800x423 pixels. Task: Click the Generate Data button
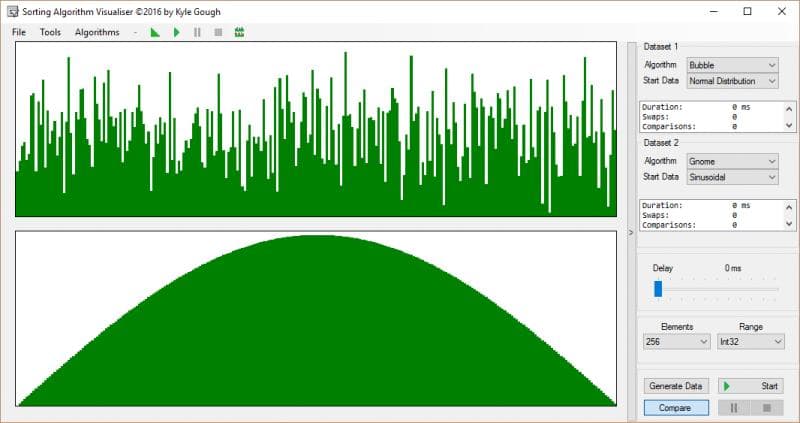[x=677, y=386]
